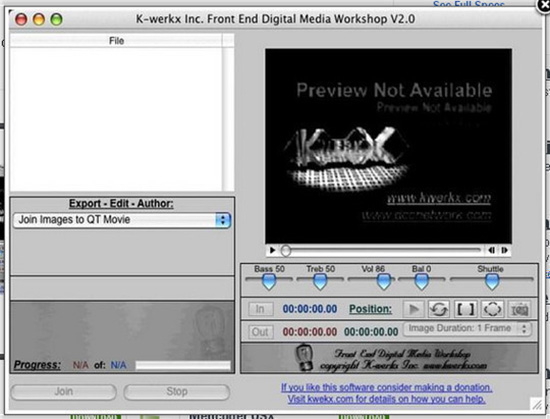Open the Join Images to QT Movie dropdown
Image resolution: width=550 pixels, height=419 pixels.
pos(122,220)
